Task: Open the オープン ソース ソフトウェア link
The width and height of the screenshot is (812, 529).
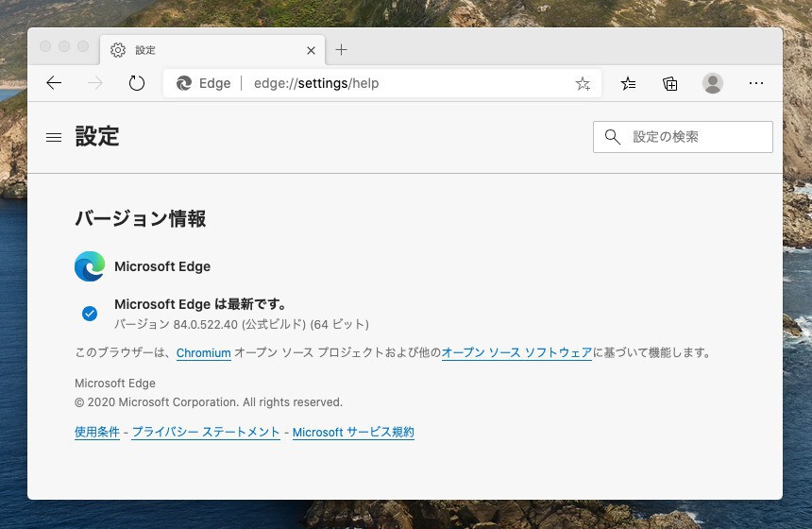Action: point(516,353)
